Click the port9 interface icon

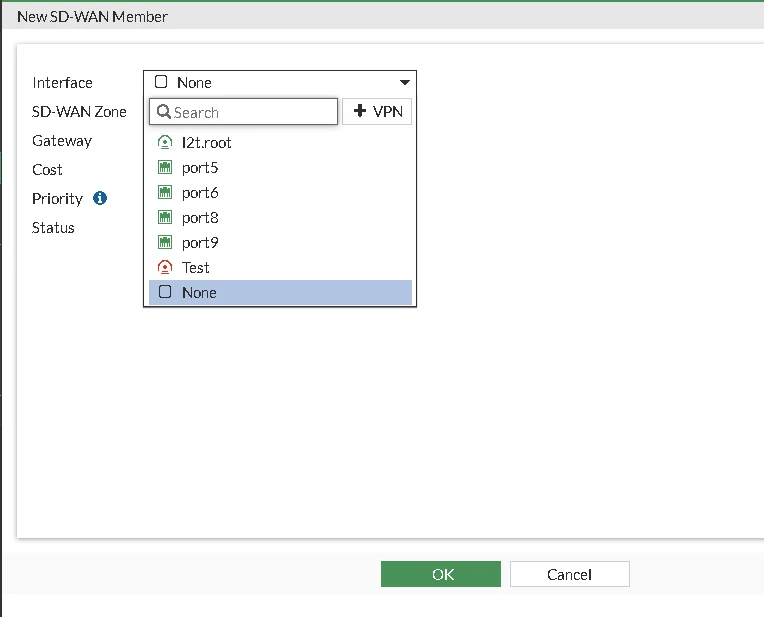[165, 242]
